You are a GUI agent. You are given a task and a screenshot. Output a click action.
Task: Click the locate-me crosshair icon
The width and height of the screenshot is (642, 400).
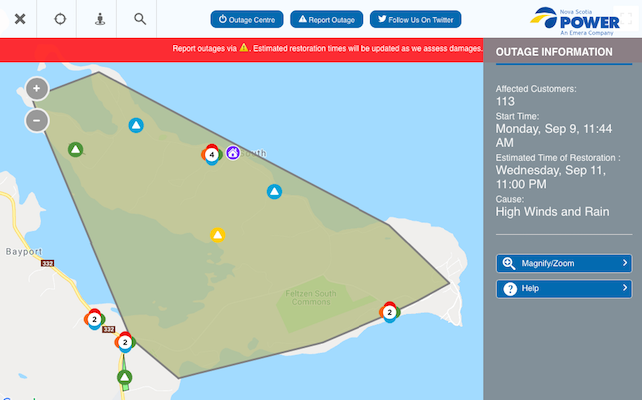coord(59,19)
